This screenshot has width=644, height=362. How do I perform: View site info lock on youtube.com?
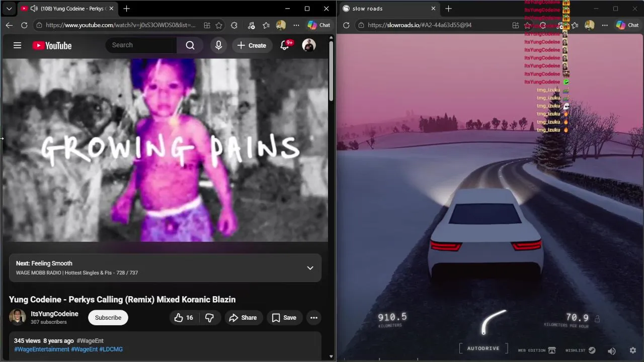coord(39,25)
